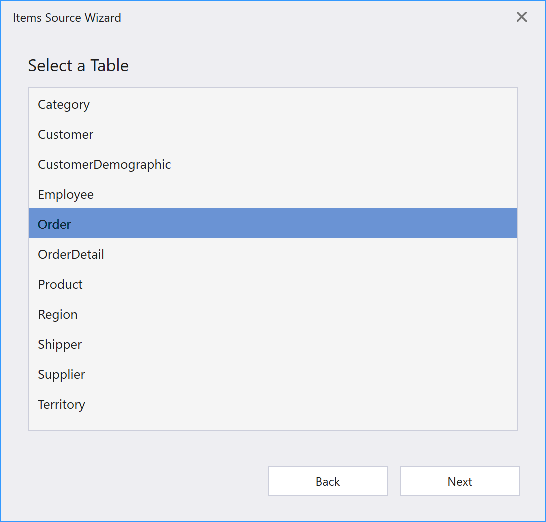Click the Select a Table heading
This screenshot has height=522, width=546.
tap(78, 65)
